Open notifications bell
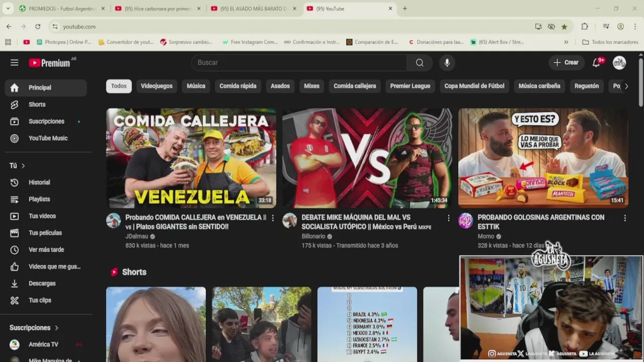This screenshot has height=362, width=644. (x=596, y=62)
